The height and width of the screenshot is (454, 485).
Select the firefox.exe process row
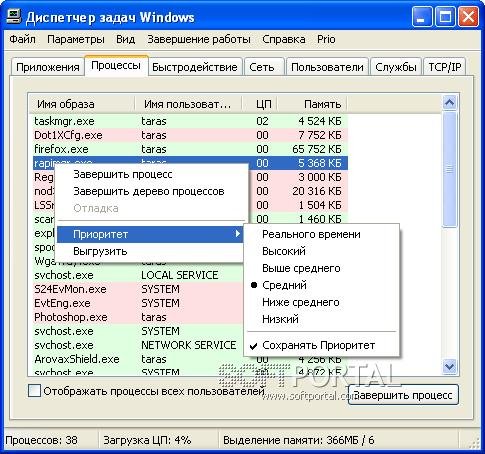(190, 149)
